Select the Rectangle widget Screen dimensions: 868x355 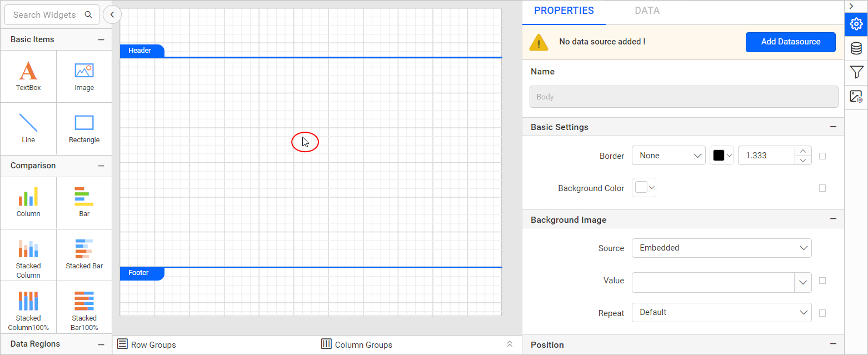pyautogui.click(x=84, y=129)
